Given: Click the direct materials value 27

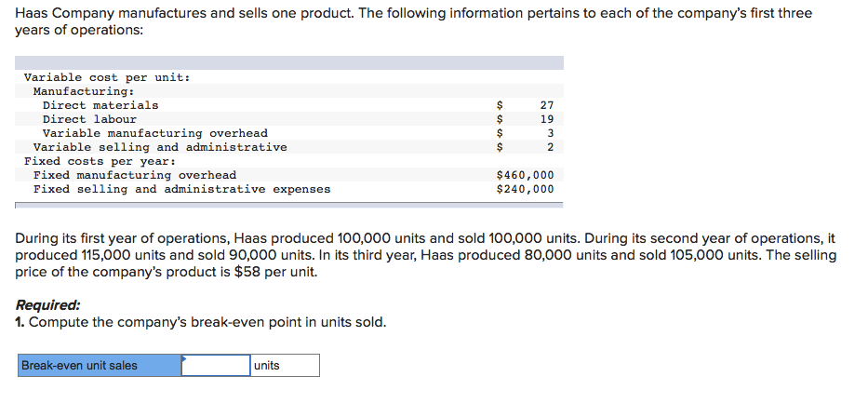Looking at the screenshot, I should tap(546, 105).
